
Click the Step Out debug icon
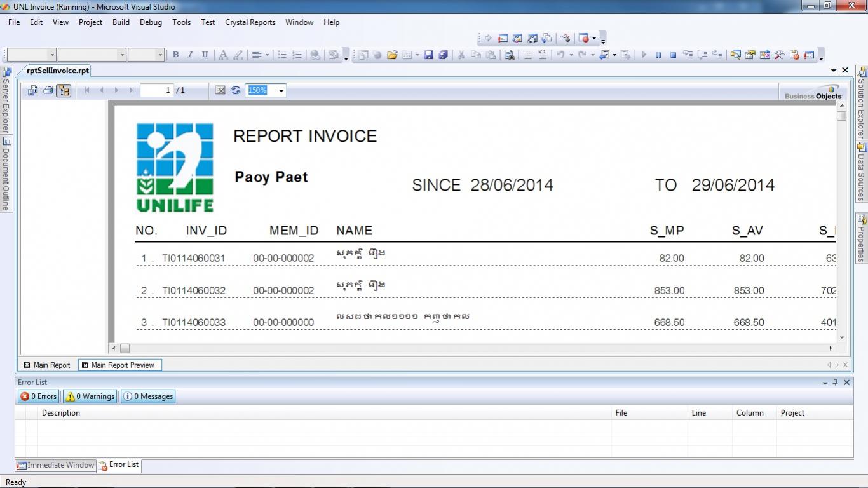tap(717, 55)
